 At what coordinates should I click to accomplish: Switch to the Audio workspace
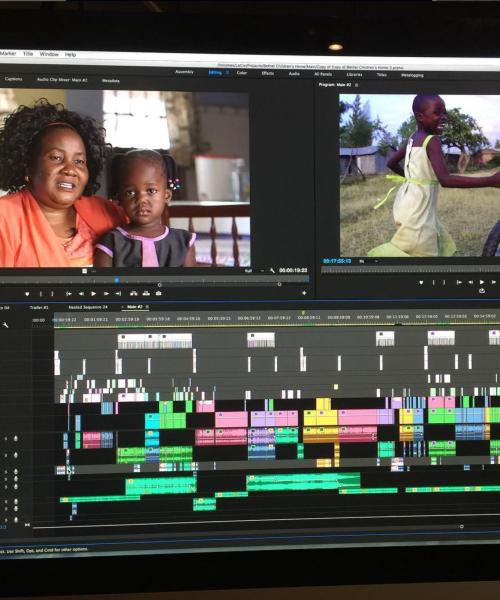pyautogui.click(x=294, y=73)
